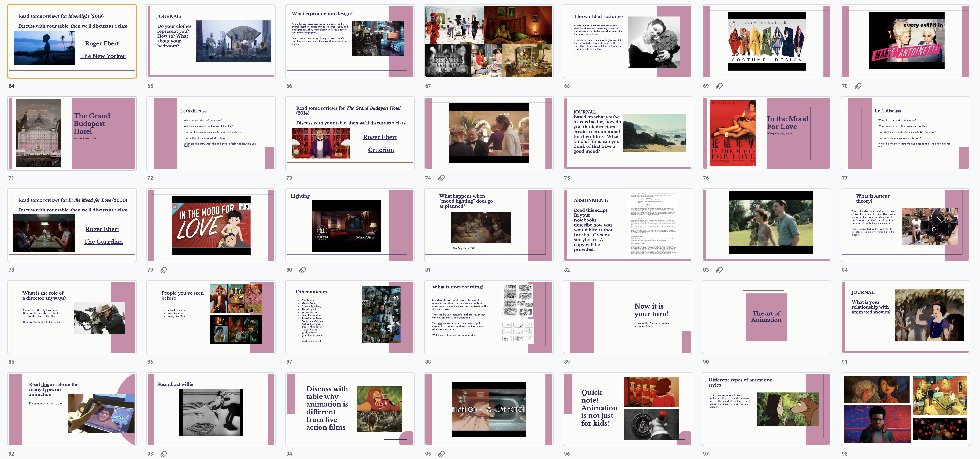Select The Grand Budapest Hotel title slide
This screenshot has width=980, height=459.
(x=72, y=133)
